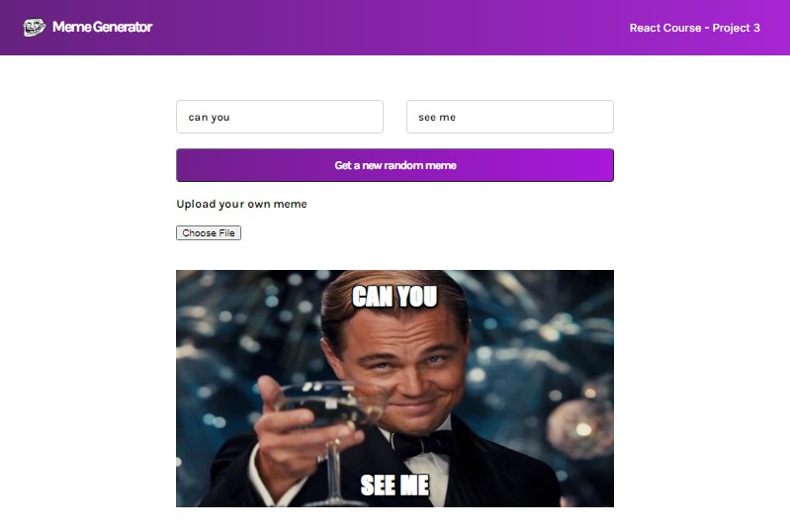Select the SEE ME caption on the meme
The image size is (790, 532).
click(395, 486)
